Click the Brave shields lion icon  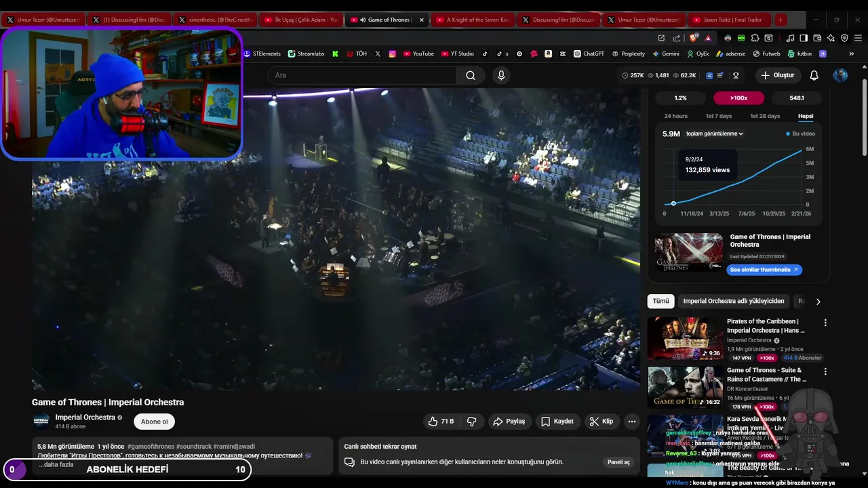click(x=693, y=38)
